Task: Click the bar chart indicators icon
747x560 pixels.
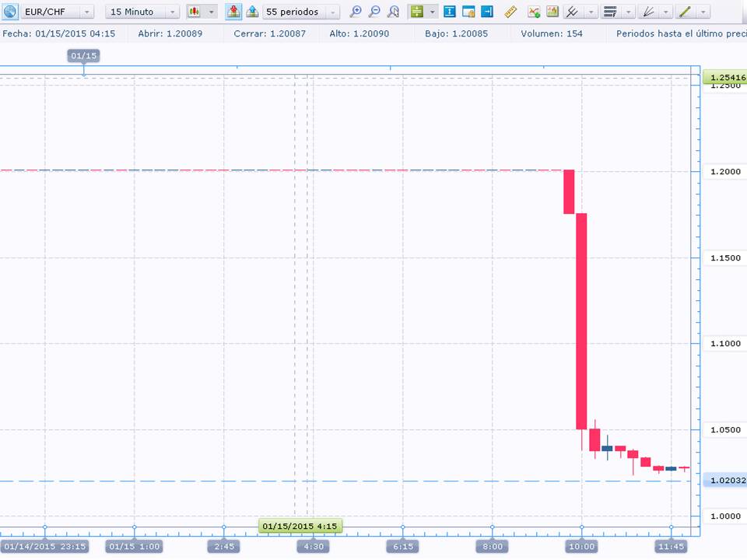Action: tap(552, 12)
